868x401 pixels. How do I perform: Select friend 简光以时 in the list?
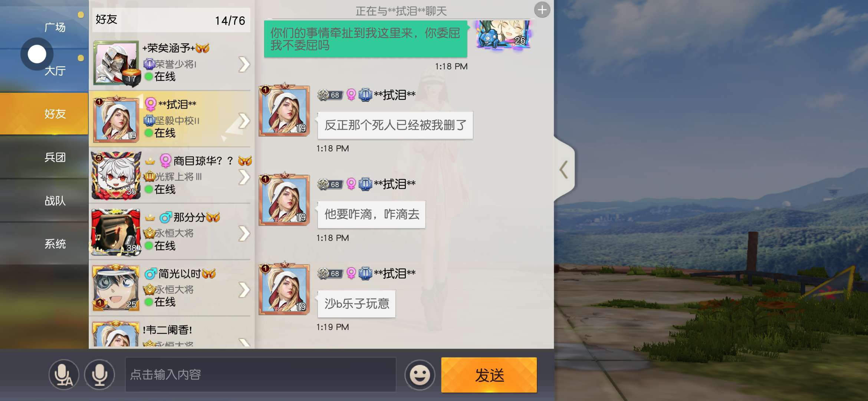[171, 288]
